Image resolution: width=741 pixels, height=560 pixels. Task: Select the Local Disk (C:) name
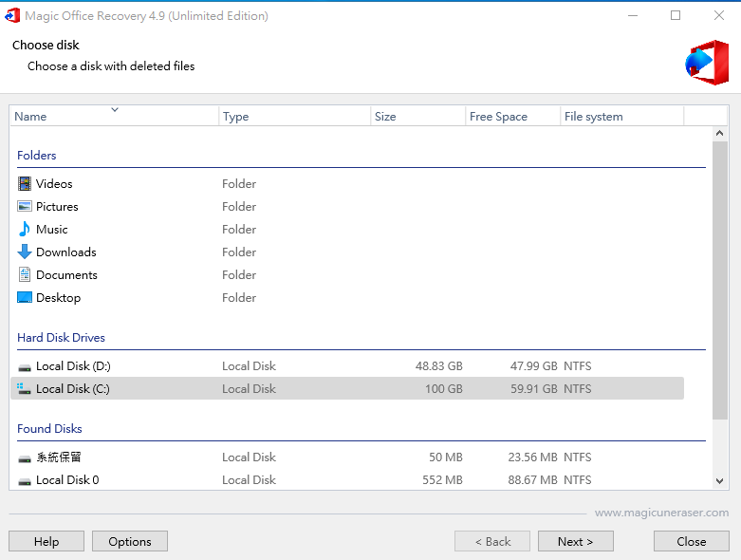click(x=73, y=388)
